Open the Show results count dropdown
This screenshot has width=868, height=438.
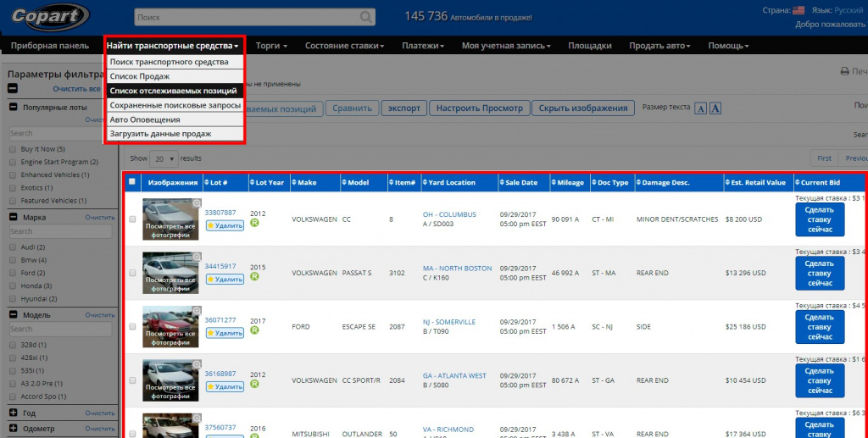[164, 158]
